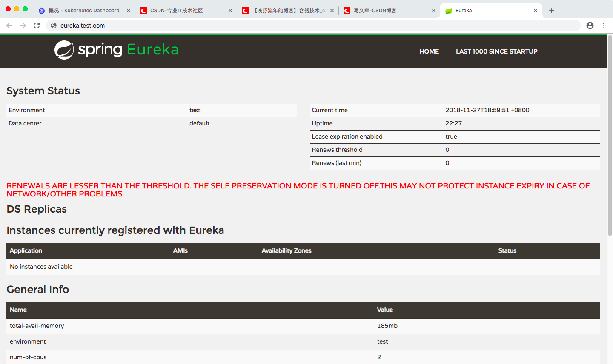Click the macOS yellow minimize button
This screenshot has height=364, width=613.
point(17,9)
